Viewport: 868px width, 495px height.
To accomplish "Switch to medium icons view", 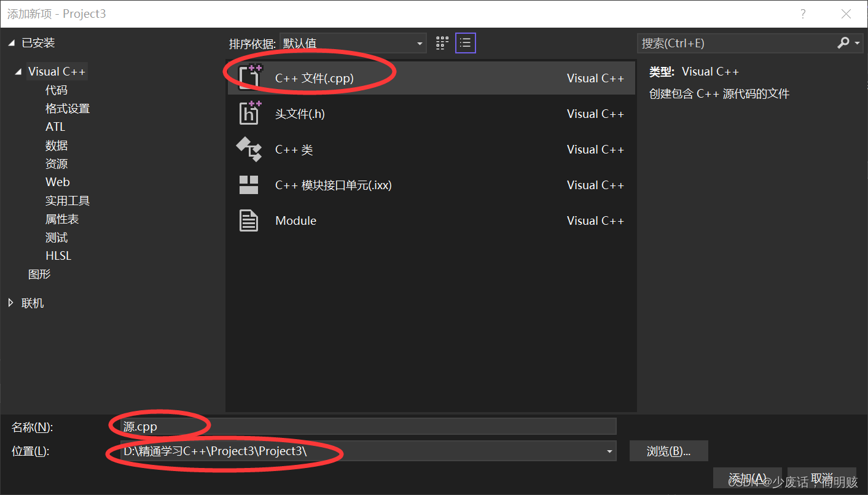I will pyautogui.click(x=442, y=43).
